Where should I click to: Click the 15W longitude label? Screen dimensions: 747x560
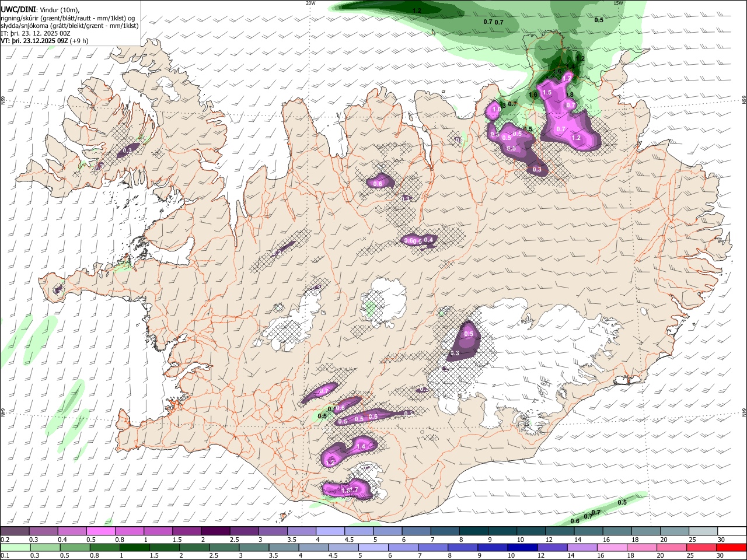click(x=618, y=3)
